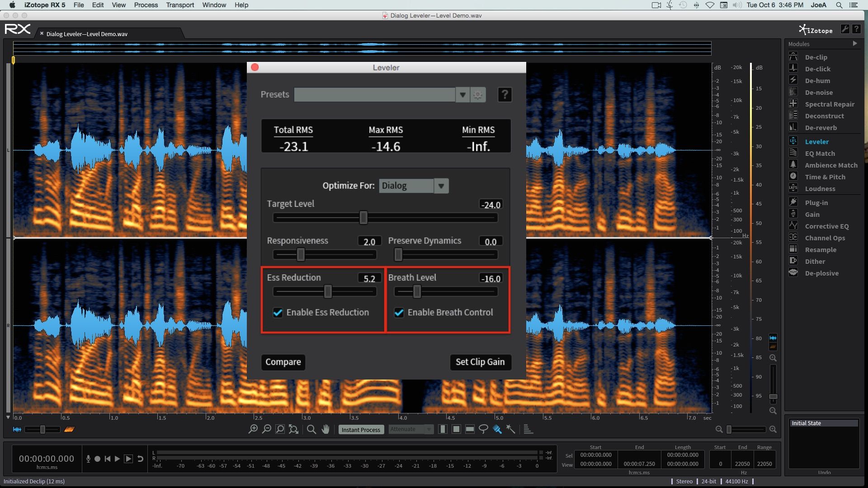Open the File menu
868x488 pixels.
click(79, 5)
